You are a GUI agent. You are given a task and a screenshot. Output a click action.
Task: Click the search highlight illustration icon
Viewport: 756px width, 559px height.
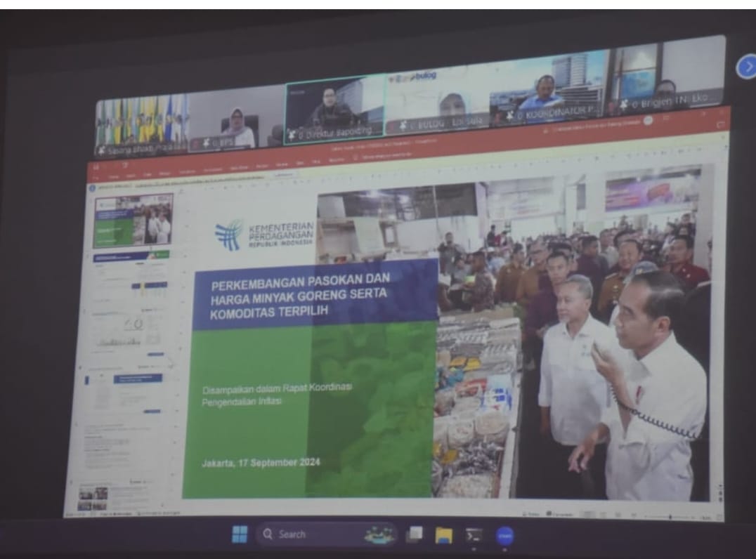[379, 534]
